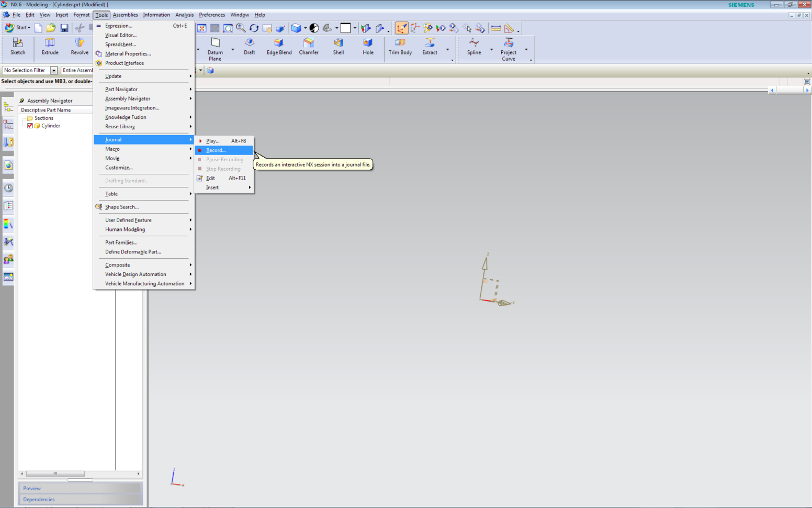Open the Start dropdown menu
Screen dimensions: 812x508
[18, 28]
